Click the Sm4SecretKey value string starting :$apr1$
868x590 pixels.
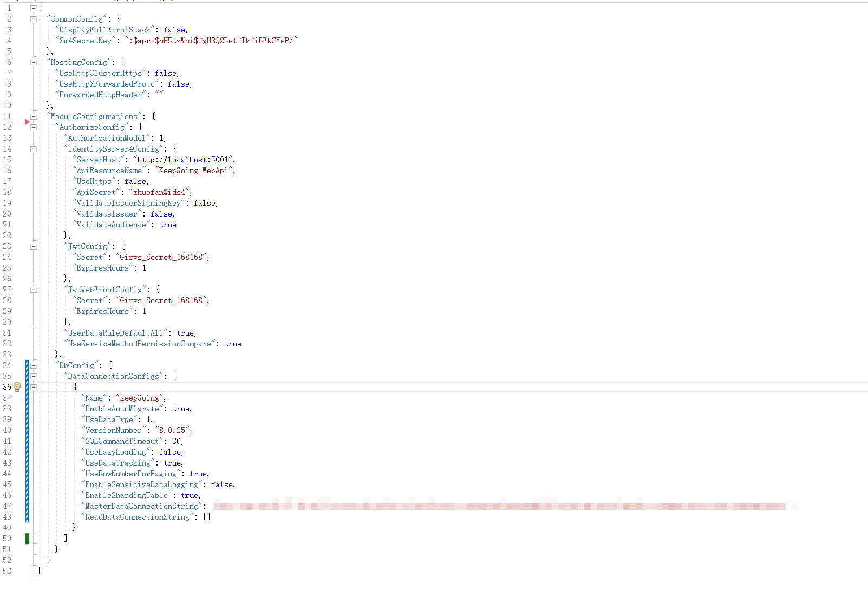tap(211, 41)
